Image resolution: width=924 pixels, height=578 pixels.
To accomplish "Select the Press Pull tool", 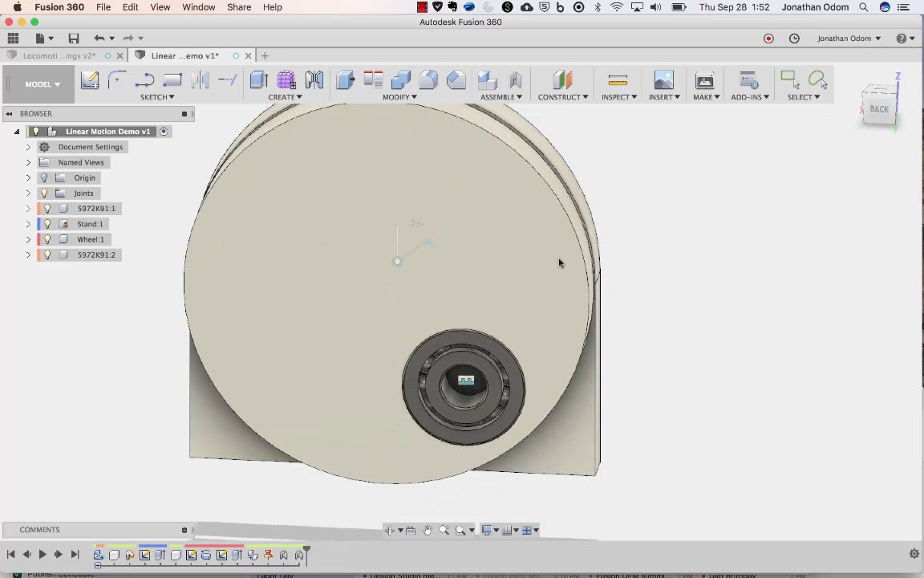I will [x=345, y=79].
